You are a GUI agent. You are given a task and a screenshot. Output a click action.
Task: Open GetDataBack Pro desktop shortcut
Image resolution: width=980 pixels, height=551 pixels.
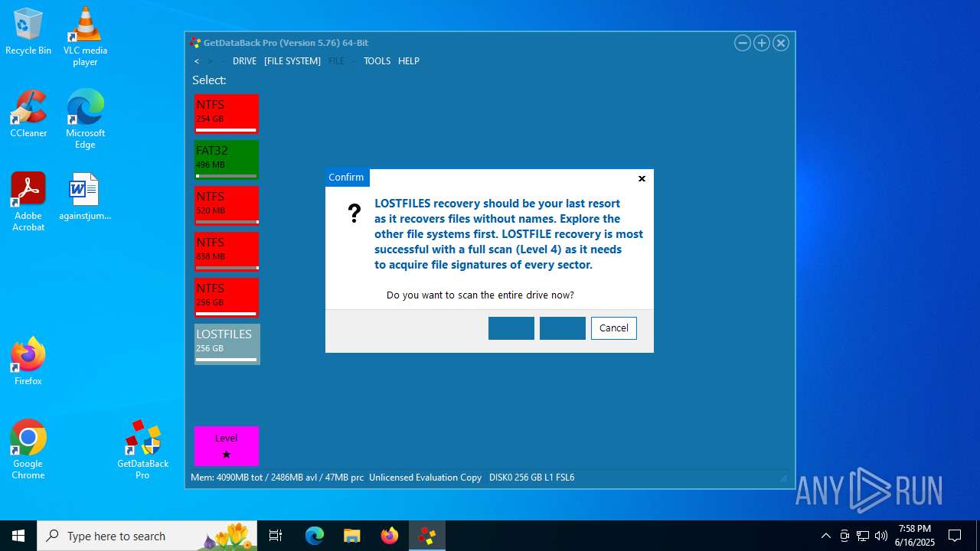(142, 449)
